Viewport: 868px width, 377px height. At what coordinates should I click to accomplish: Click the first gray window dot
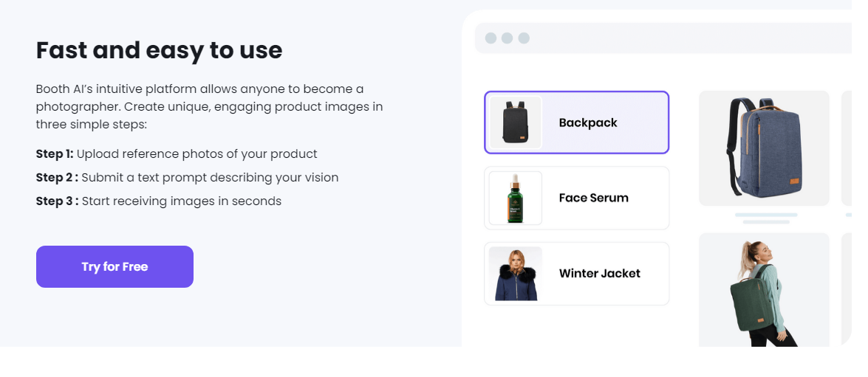pyautogui.click(x=491, y=38)
